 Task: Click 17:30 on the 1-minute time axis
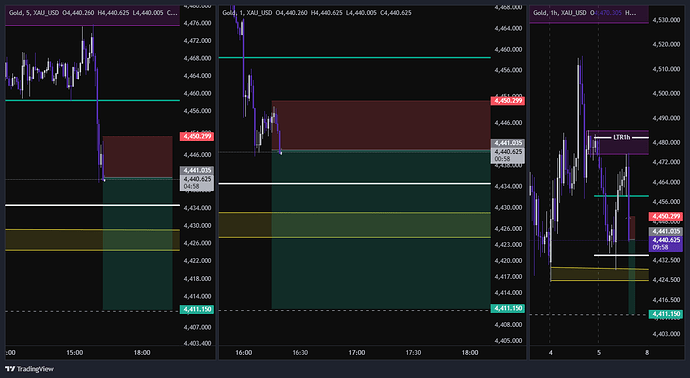[x=413, y=353]
